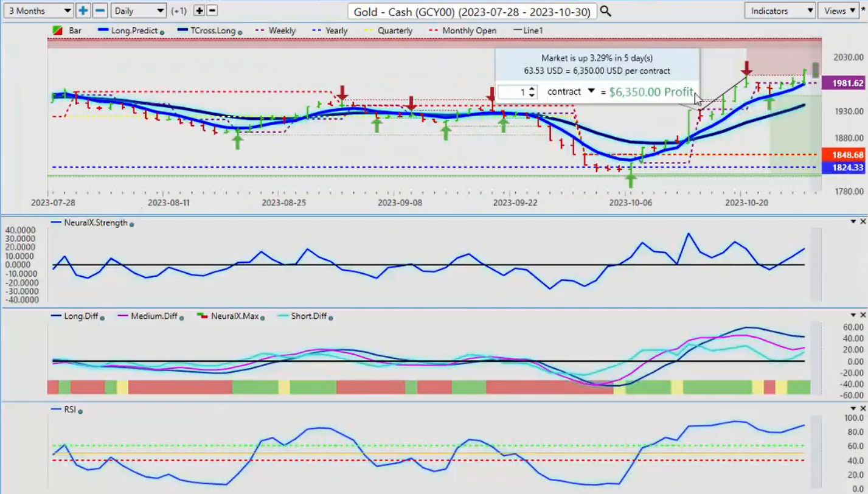868x494 pixels.
Task: Click the black plus forecast increment button
Action: [x=199, y=10]
